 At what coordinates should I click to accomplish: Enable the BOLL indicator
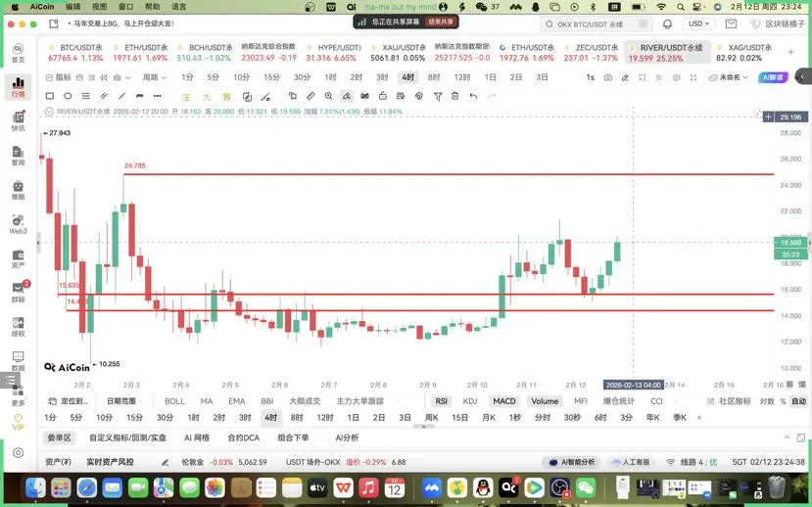[174, 401]
